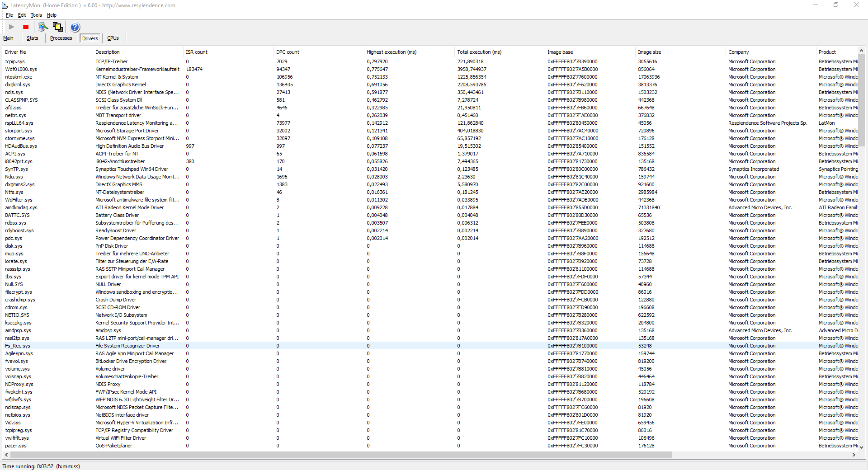Click the horizontal scrollbar thumb
Screen dimensions: 868x470
[x=341, y=455]
